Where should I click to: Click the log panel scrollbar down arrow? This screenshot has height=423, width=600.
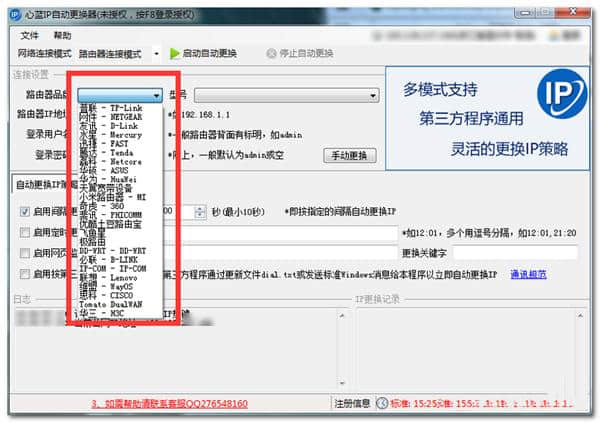[342, 383]
